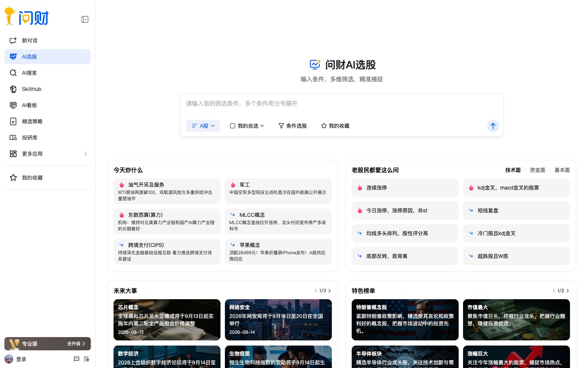Open AI看板 dashboard
Viewport: 588px width, 368px height.
click(x=47, y=105)
